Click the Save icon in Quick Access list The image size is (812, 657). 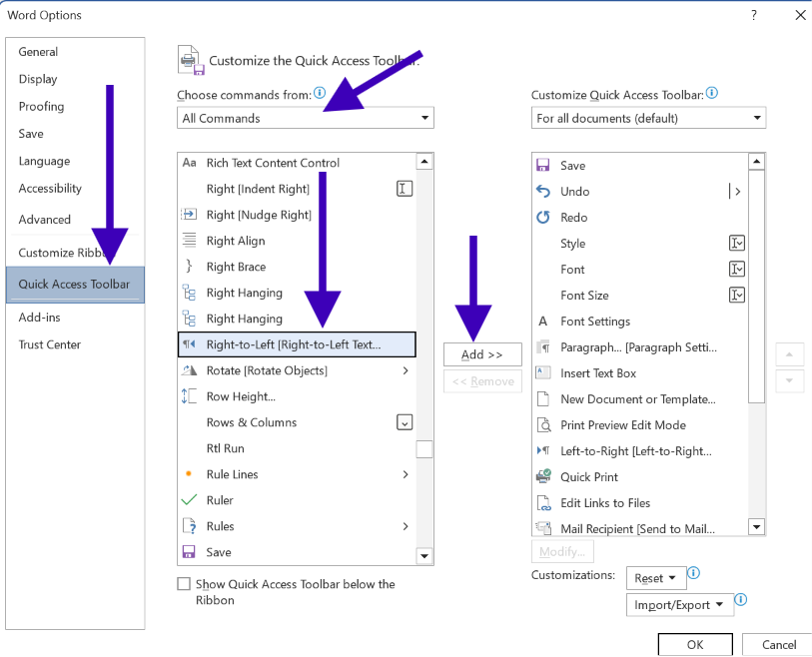click(x=542, y=165)
